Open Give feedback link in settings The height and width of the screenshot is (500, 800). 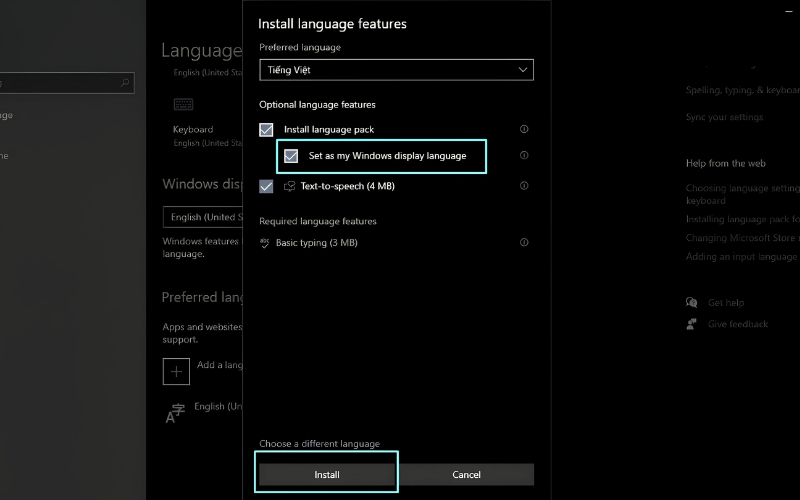(738, 324)
